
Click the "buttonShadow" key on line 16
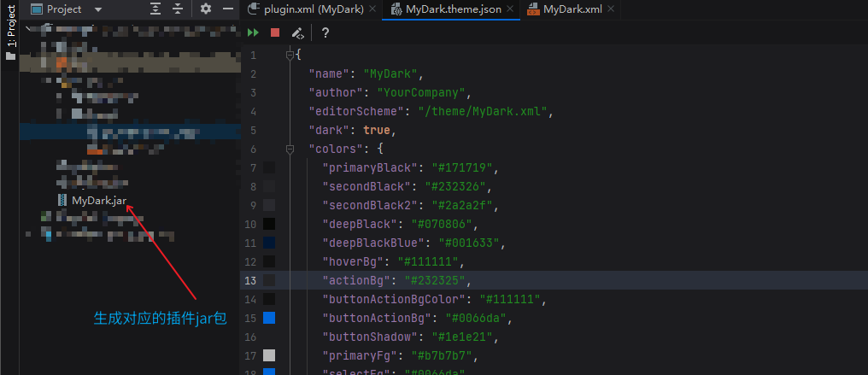pyautogui.click(x=370, y=337)
